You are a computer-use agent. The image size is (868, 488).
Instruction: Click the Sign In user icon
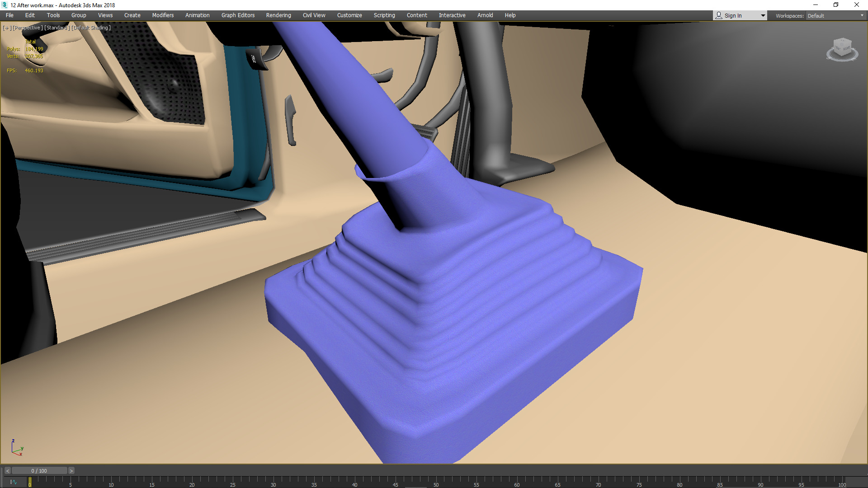(719, 15)
